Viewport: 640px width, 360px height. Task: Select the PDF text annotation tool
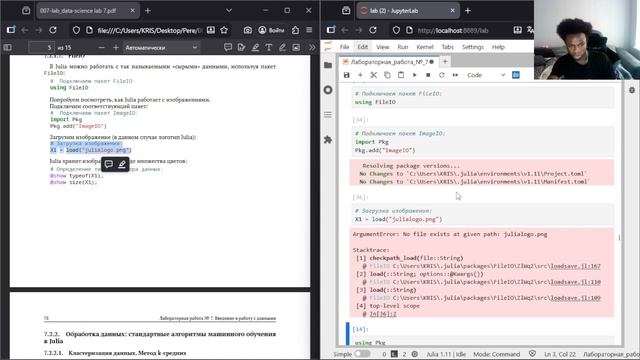pyautogui.click(x=269, y=48)
